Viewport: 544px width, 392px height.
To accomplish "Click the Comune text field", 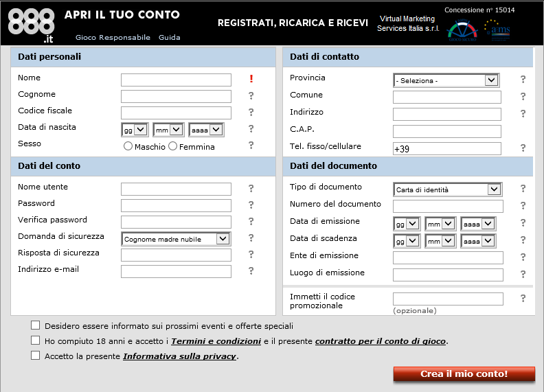I will click(x=447, y=97).
